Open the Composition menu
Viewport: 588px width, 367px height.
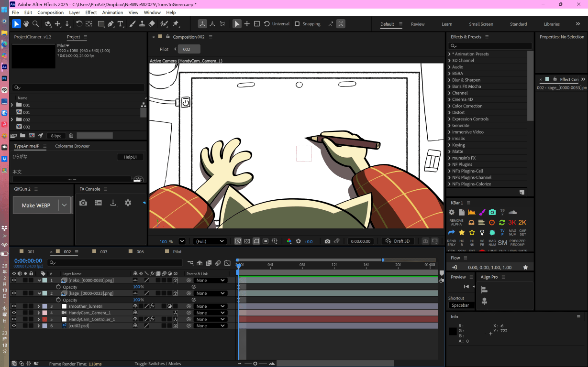tap(50, 12)
